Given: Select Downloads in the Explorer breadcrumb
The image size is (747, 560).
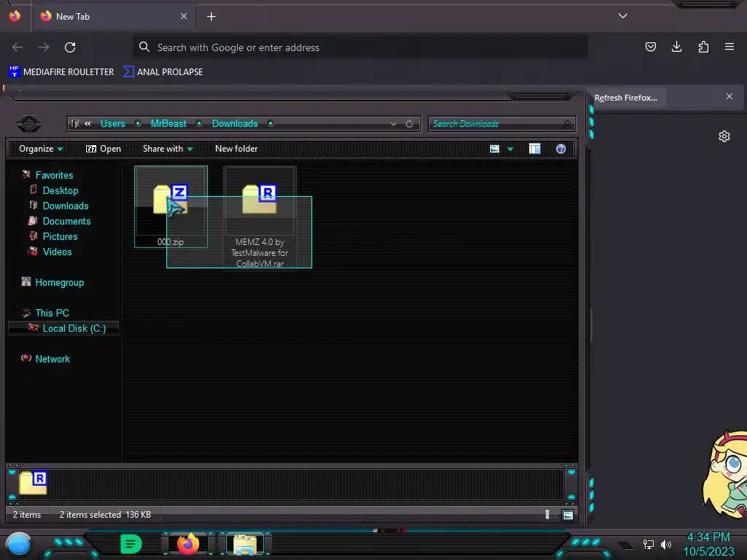Looking at the screenshot, I should pyautogui.click(x=234, y=123).
